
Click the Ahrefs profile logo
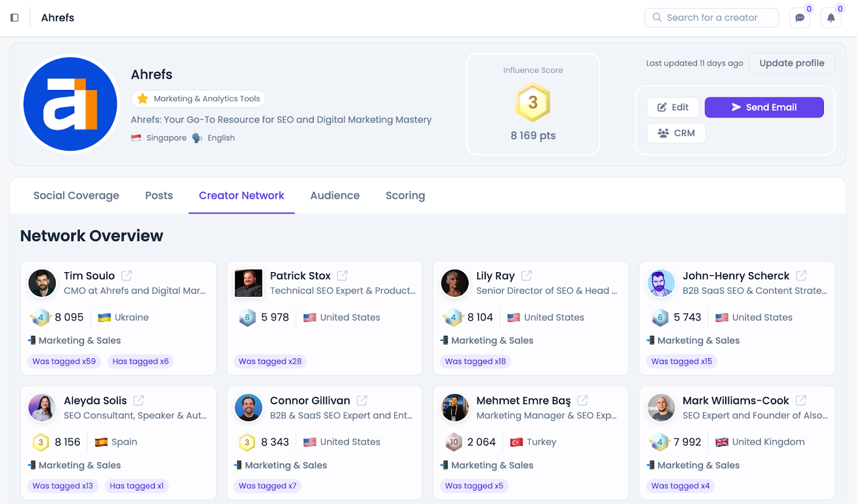tap(70, 104)
